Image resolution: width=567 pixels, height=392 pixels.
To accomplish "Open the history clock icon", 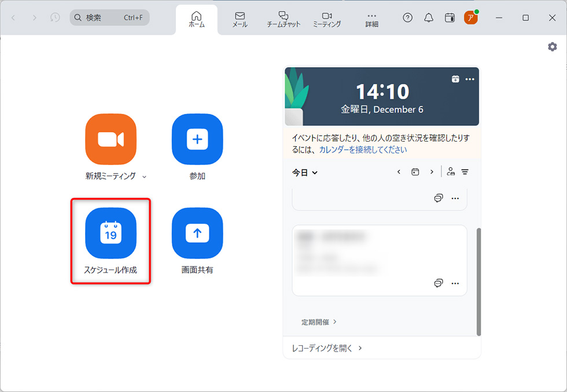I will coord(55,17).
